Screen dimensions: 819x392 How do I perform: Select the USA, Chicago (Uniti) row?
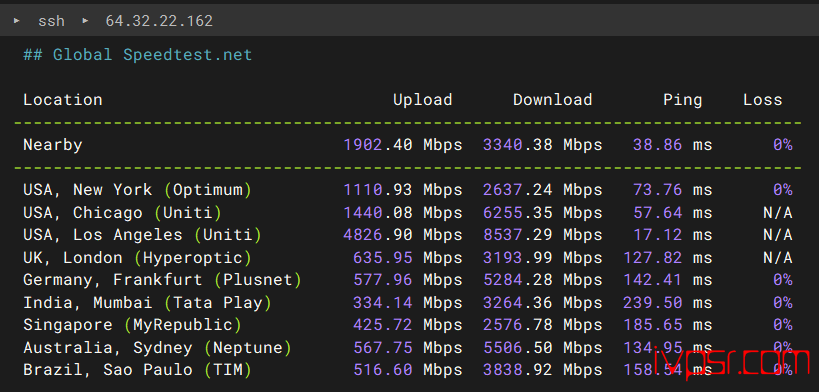tap(408, 213)
